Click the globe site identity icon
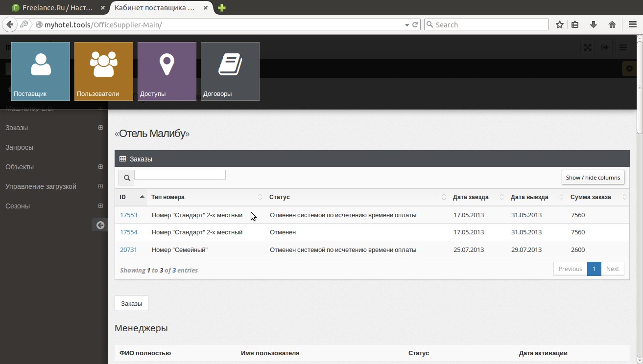Viewport: 643px width, 364px height. point(39,24)
